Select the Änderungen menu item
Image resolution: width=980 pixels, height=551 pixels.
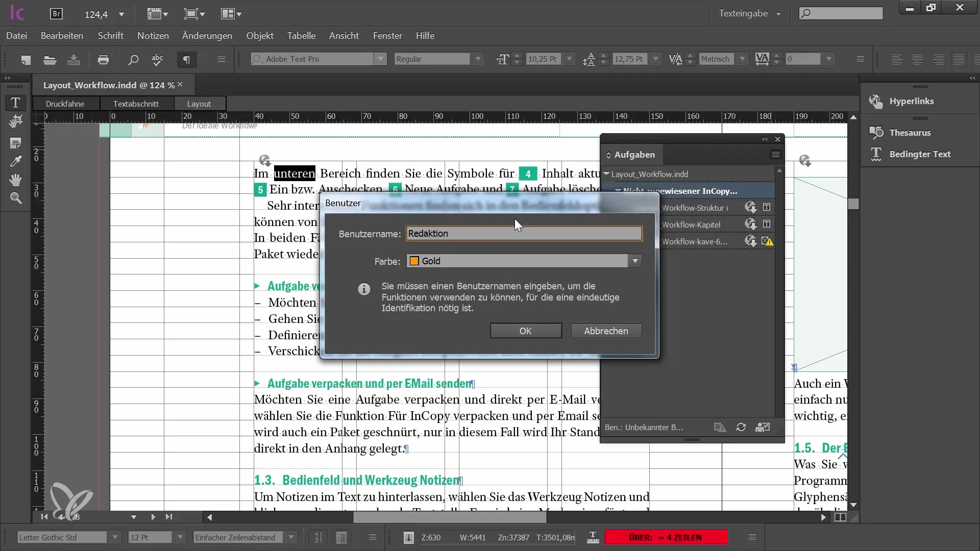[207, 36]
